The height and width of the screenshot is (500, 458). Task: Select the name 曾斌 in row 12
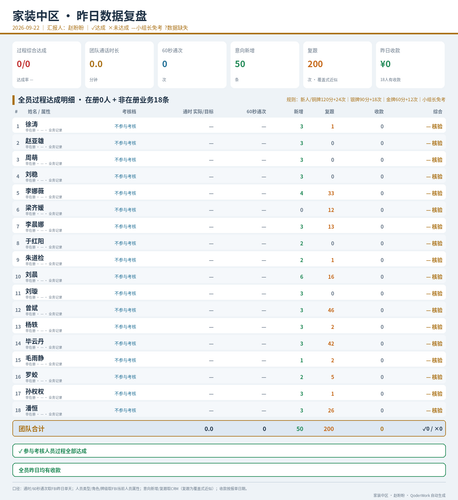(32, 308)
